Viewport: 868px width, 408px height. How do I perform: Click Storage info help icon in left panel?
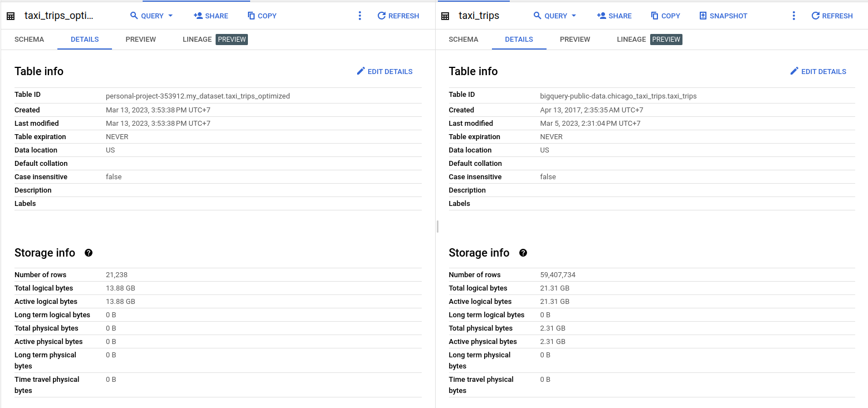click(x=89, y=253)
